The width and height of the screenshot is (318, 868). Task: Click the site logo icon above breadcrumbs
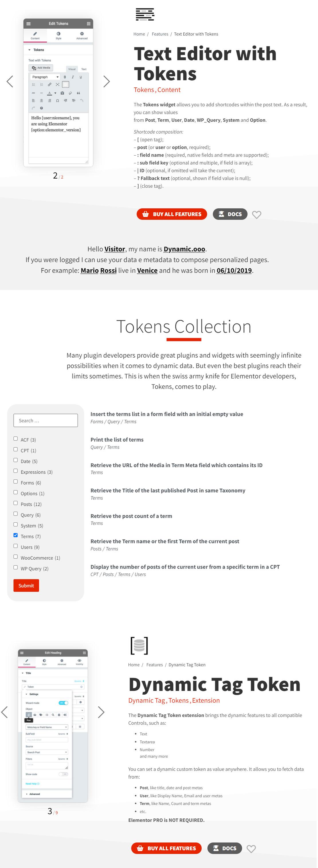pos(145,15)
